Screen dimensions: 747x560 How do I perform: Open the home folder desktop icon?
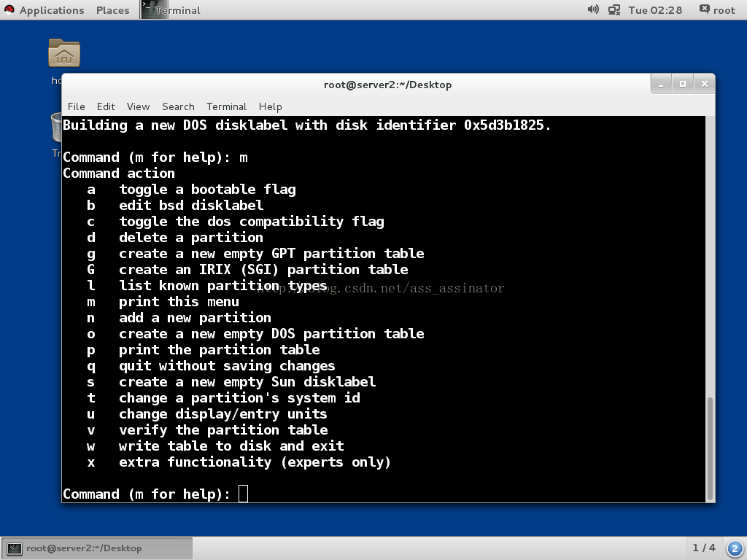coord(64,52)
